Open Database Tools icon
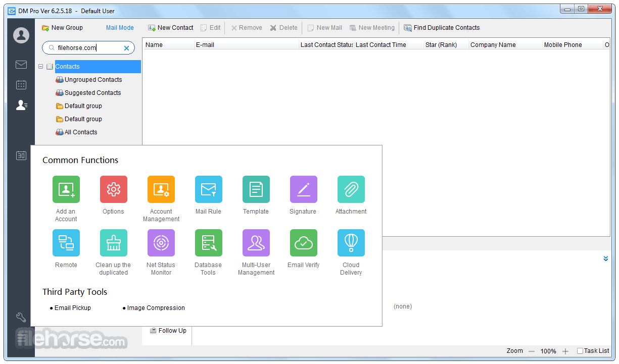This screenshot has width=619, height=364. coord(209,243)
